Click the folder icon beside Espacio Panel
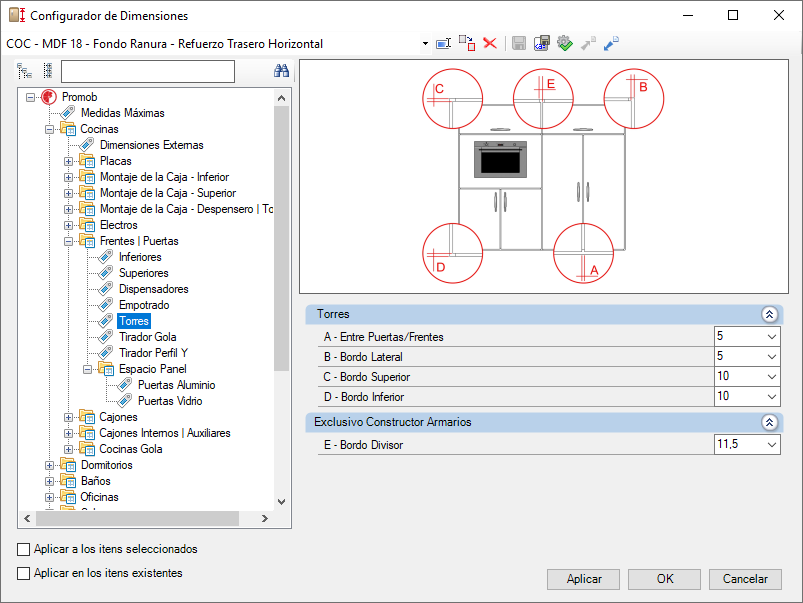803x603 pixels. (106, 368)
